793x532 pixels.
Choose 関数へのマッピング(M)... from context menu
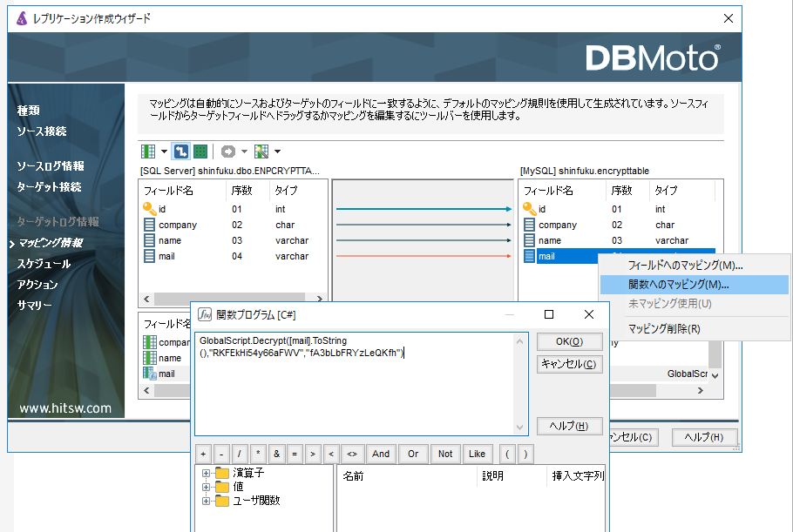pos(678,285)
